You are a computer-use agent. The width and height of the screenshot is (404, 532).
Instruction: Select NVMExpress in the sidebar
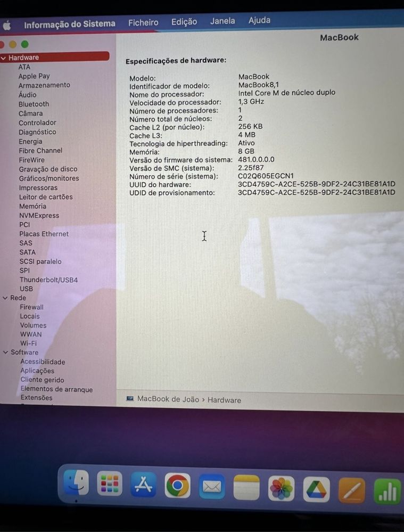point(39,216)
